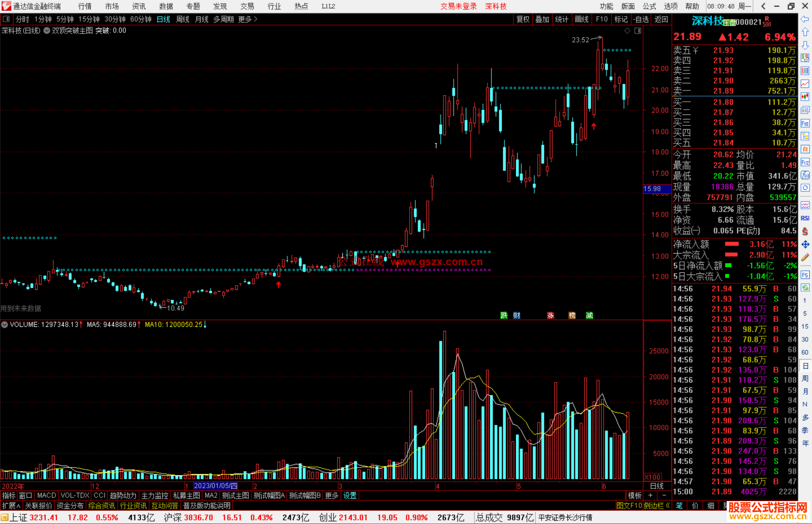Click the f(x) formula icon in sidebar
This screenshot has width=812, height=524.
click(805, 175)
